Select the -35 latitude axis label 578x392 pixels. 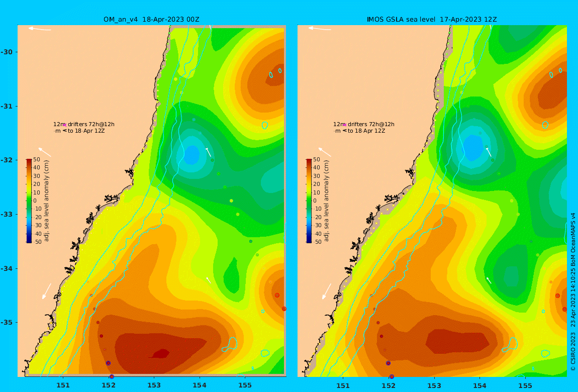pyautogui.click(x=7, y=322)
